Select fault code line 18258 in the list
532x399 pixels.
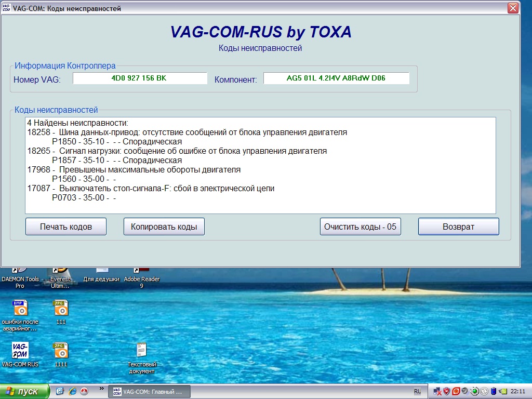click(x=187, y=132)
